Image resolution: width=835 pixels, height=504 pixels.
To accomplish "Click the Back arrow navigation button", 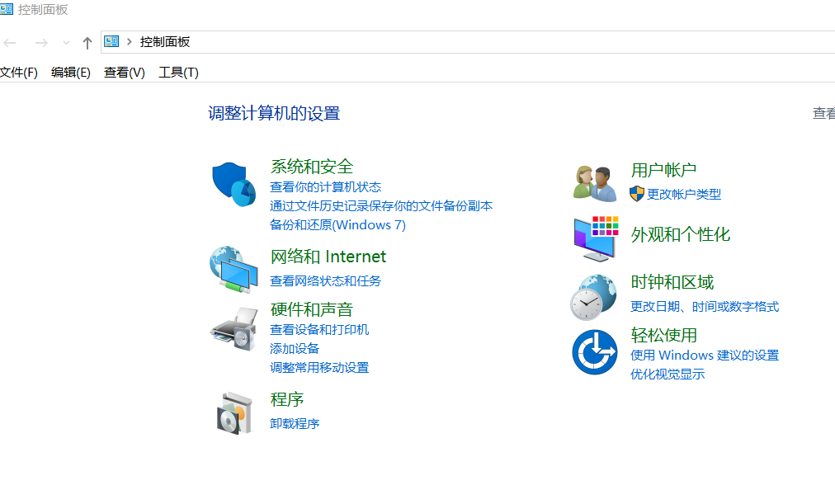I will [x=10, y=43].
